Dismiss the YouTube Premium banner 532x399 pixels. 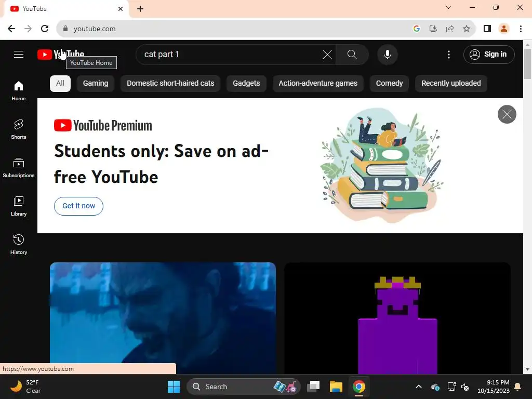(507, 114)
